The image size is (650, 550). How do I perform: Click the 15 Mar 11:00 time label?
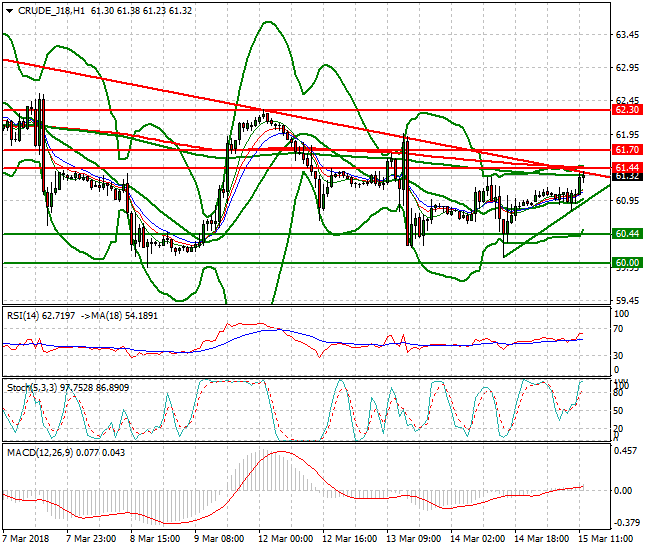point(606,539)
